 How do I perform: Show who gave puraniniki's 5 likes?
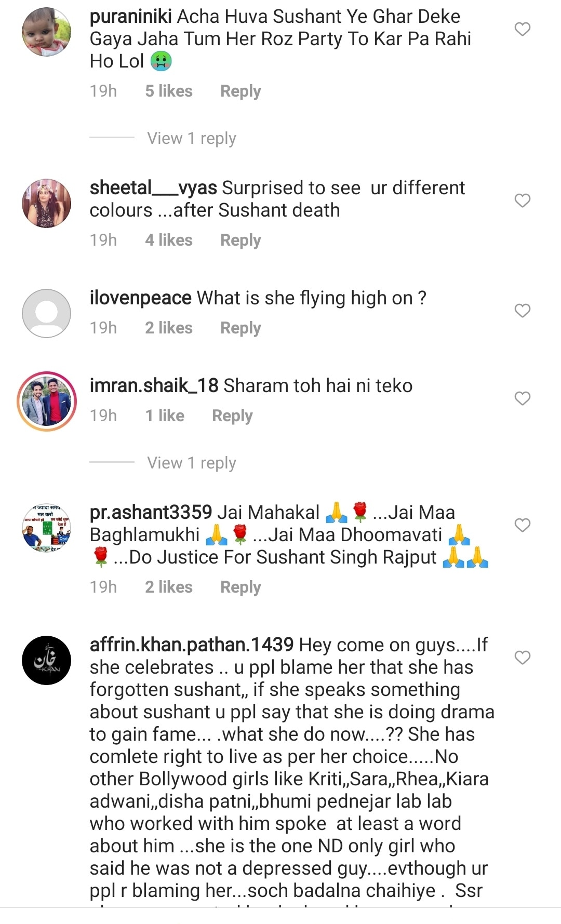(x=169, y=91)
